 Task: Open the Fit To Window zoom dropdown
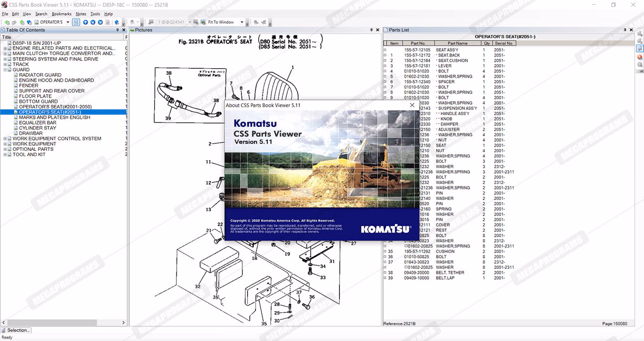(x=242, y=22)
